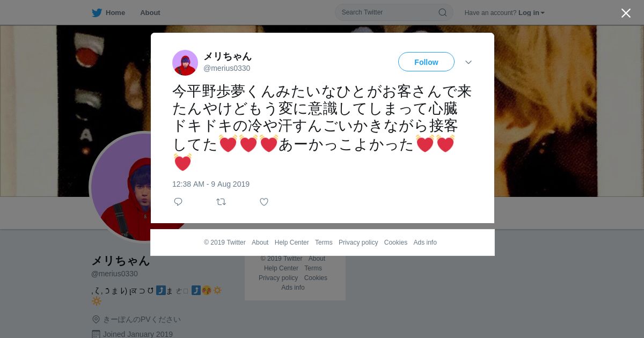This screenshot has height=338, width=644.
Task: Open the Log in dropdown
Action: point(531,13)
